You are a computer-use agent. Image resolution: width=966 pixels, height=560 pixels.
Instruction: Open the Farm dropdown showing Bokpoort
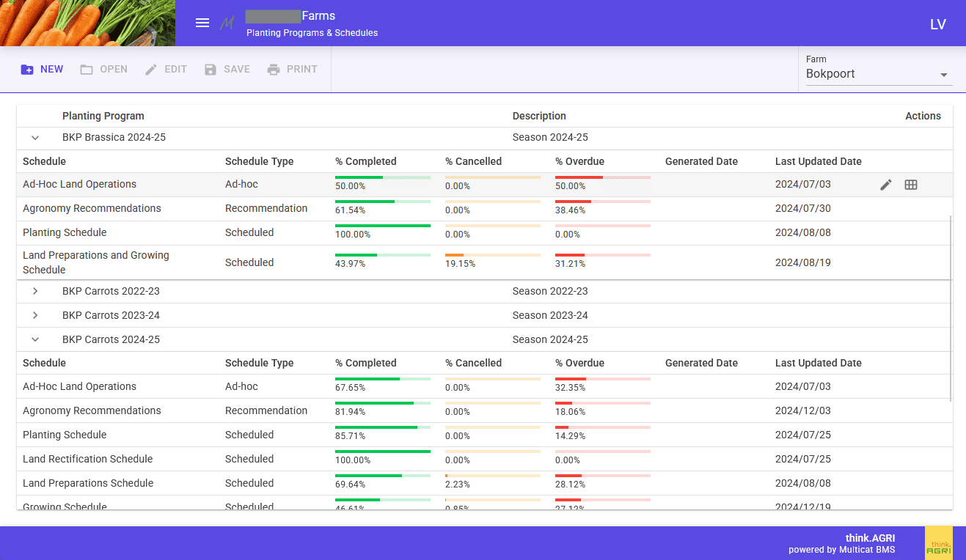878,74
